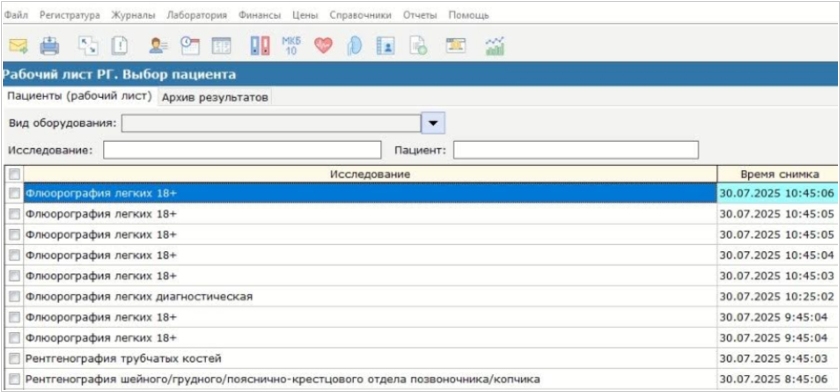Open the Финансы menu
840x392 pixels.
(x=260, y=16)
